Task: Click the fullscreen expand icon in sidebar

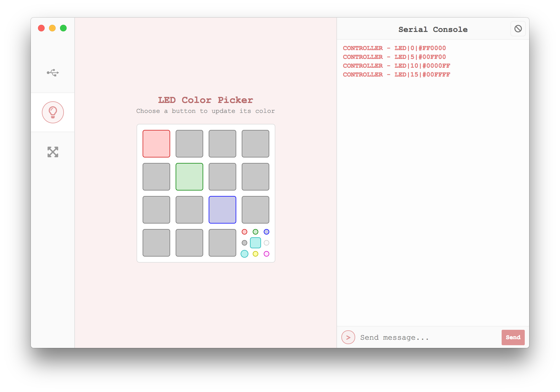Action: tap(53, 152)
